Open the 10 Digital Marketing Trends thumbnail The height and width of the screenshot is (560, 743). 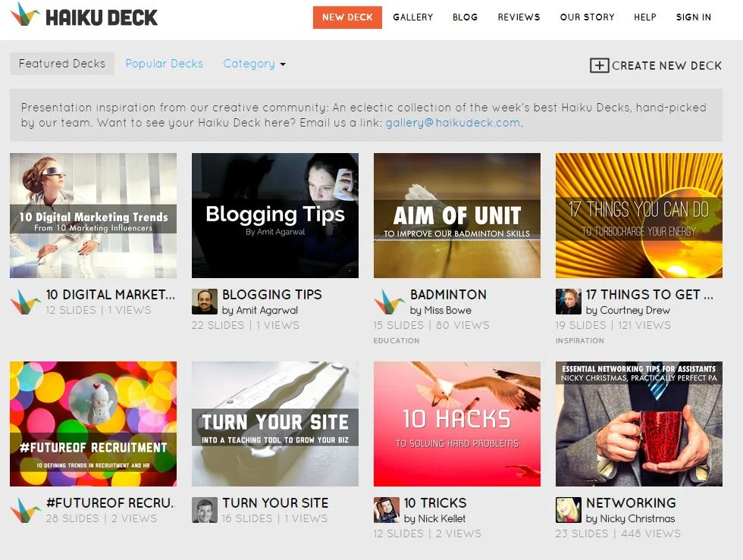pyautogui.click(x=93, y=215)
